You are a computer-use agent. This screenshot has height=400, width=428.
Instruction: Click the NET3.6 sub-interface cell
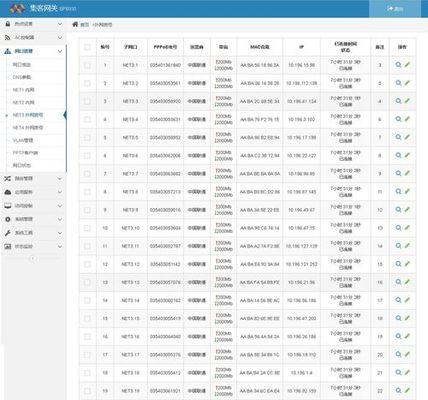point(130,156)
